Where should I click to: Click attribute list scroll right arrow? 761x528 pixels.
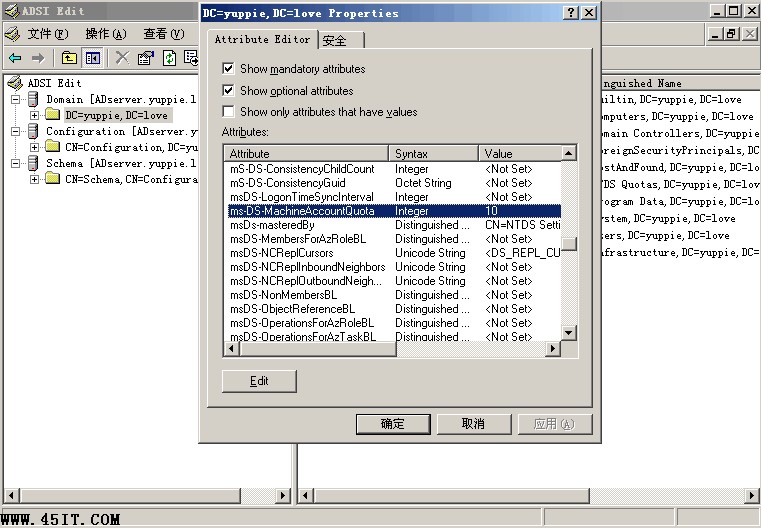pyautogui.click(x=553, y=348)
